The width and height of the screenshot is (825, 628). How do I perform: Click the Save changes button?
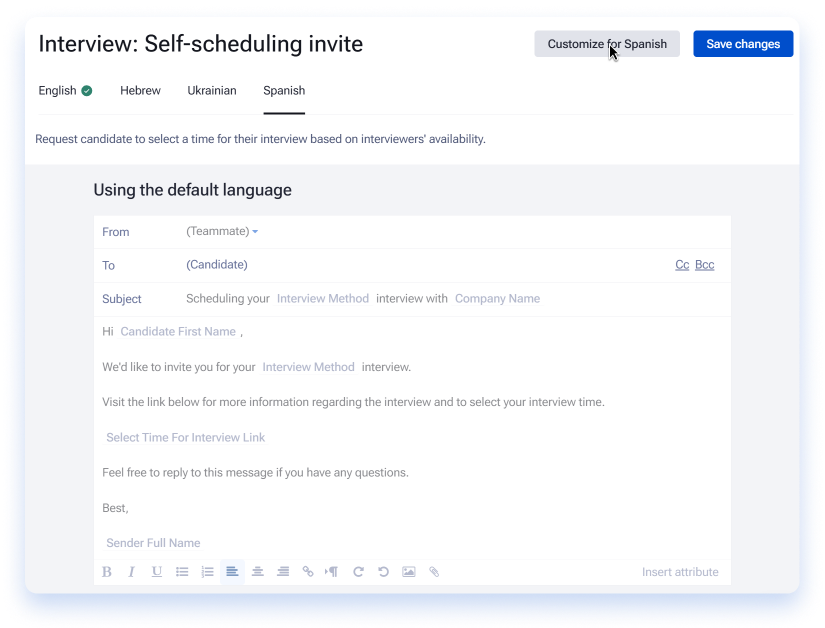(x=743, y=44)
